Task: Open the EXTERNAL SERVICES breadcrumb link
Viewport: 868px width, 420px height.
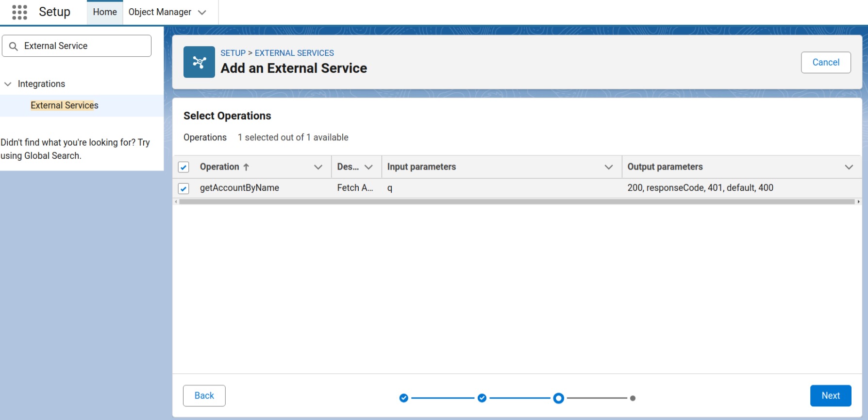Action: click(x=294, y=52)
